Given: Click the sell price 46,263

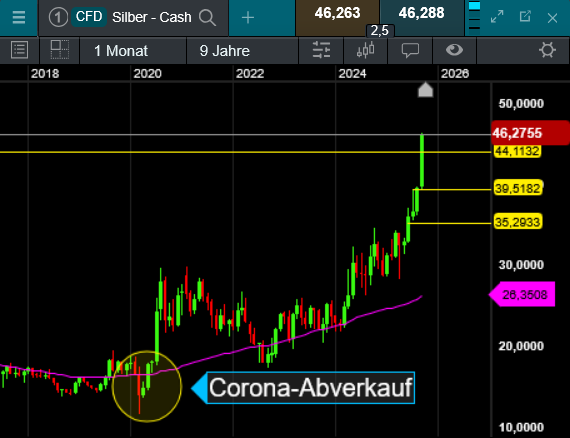Looking at the screenshot, I should pos(337,13).
